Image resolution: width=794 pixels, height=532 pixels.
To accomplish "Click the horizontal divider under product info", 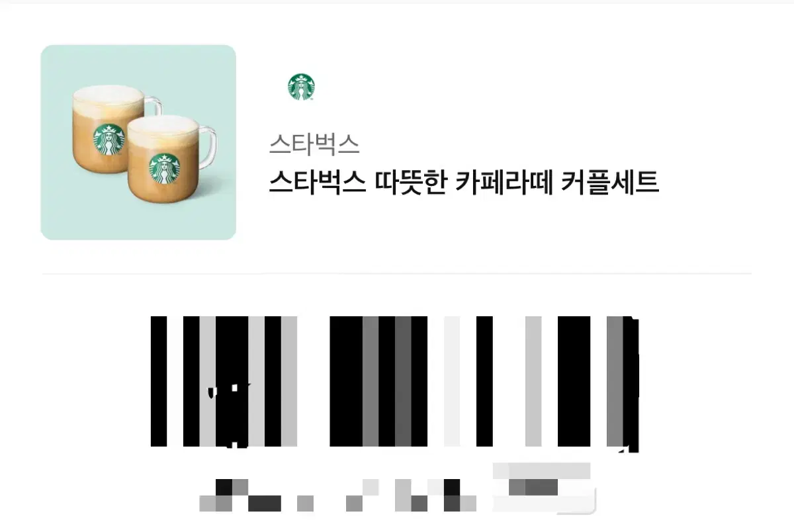I will tap(397, 273).
